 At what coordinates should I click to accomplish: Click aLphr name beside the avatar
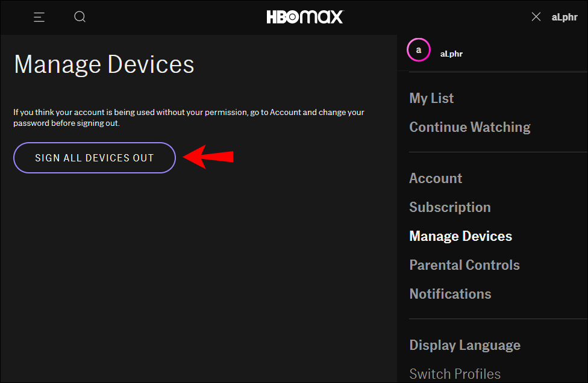[451, 54]
